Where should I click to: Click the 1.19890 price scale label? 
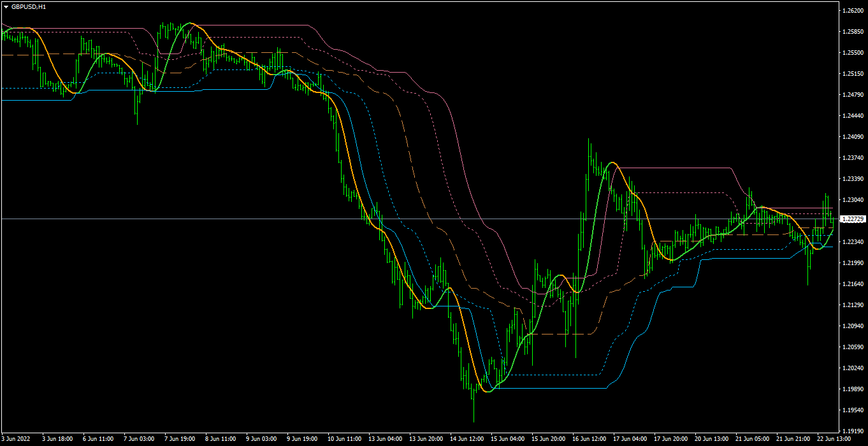pos(853,389)
